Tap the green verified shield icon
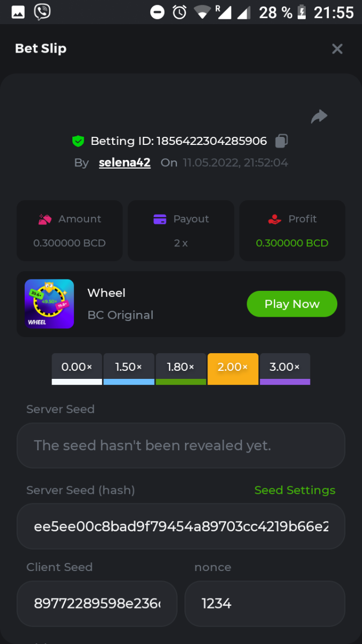The height and width of the screenshot is (644, 362). 78,141
